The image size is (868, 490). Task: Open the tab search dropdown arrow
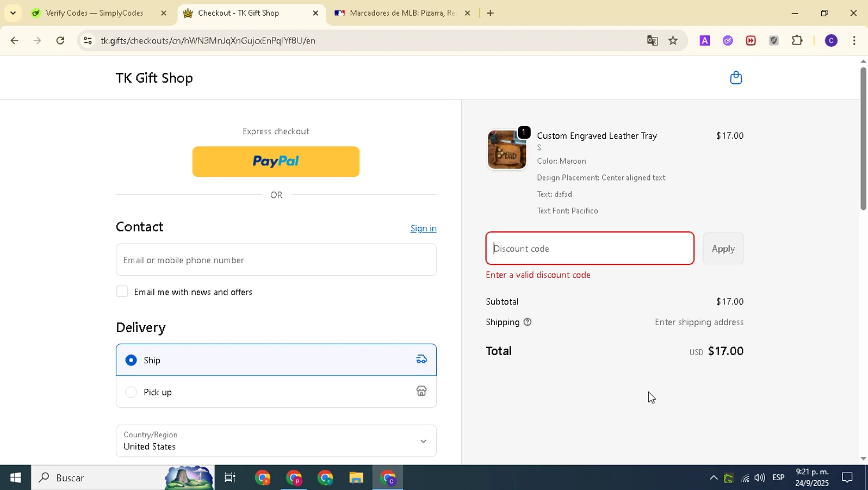(x=13, y=13)
